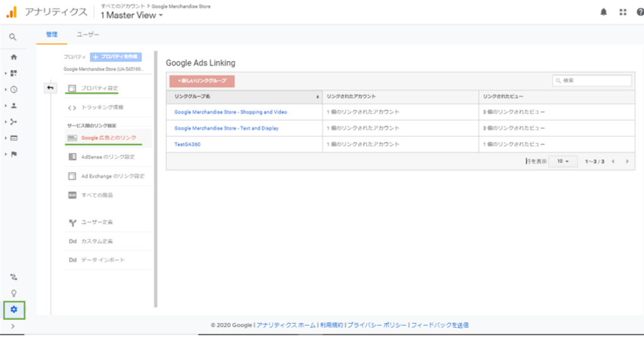Open the search magnifier in left sidebar

point(13,37)
